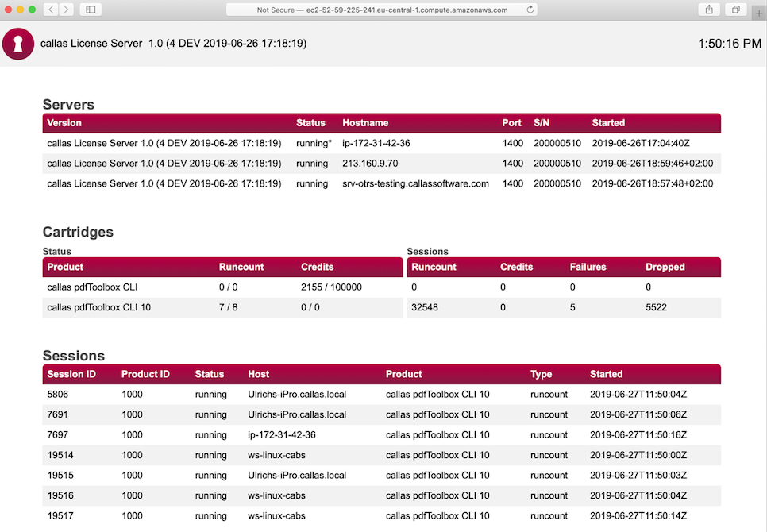Click credits value 2155 / 100000

click(331, 287)
